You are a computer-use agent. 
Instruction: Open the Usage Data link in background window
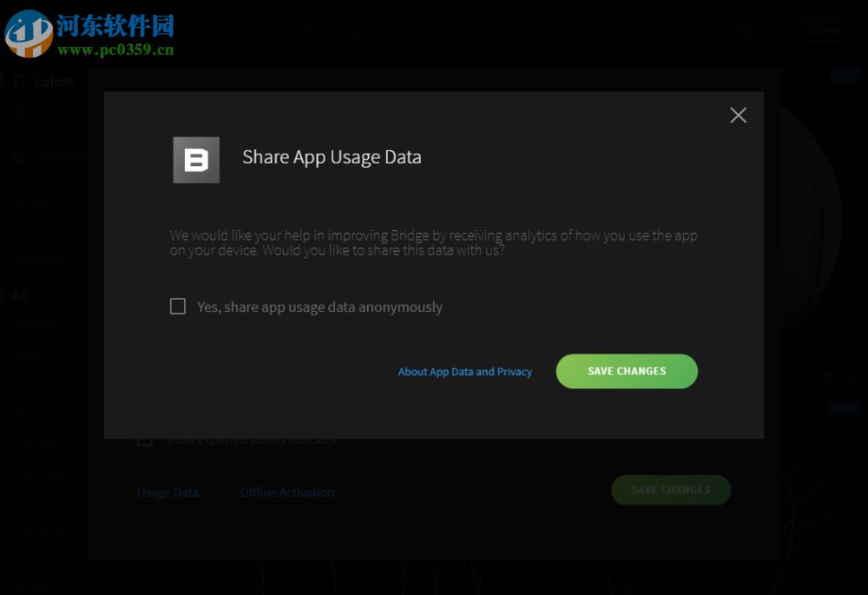click(168, 493)
